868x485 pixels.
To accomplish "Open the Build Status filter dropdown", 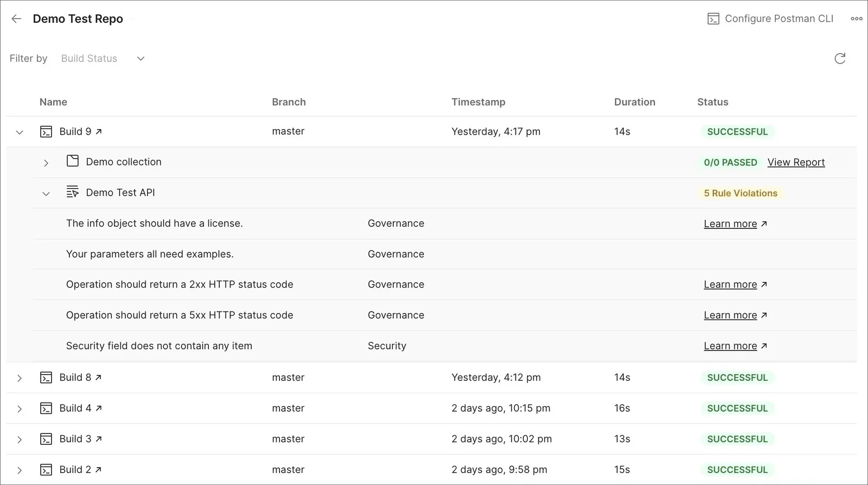I will click(103, 59).
